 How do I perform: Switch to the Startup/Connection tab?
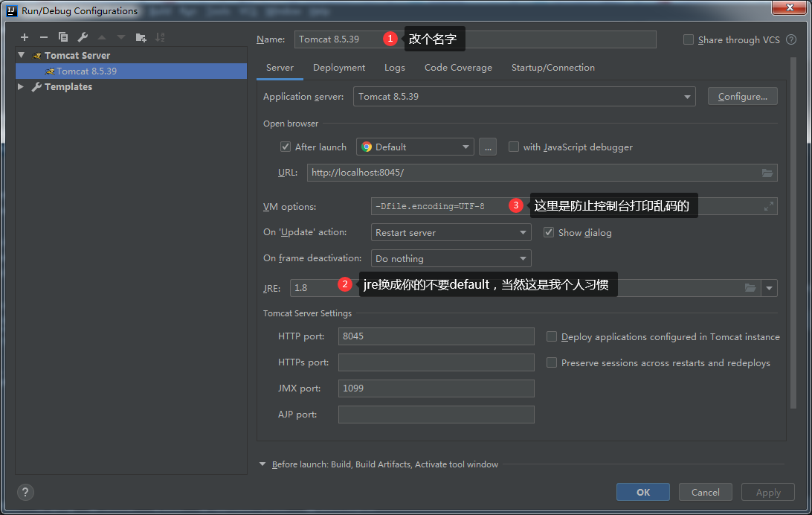(x=553, y=68)
